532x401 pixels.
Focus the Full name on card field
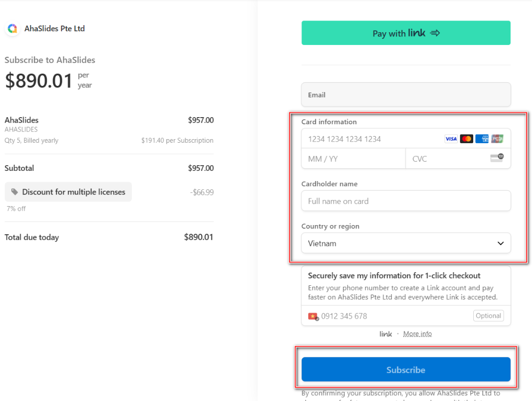point(406,201)
